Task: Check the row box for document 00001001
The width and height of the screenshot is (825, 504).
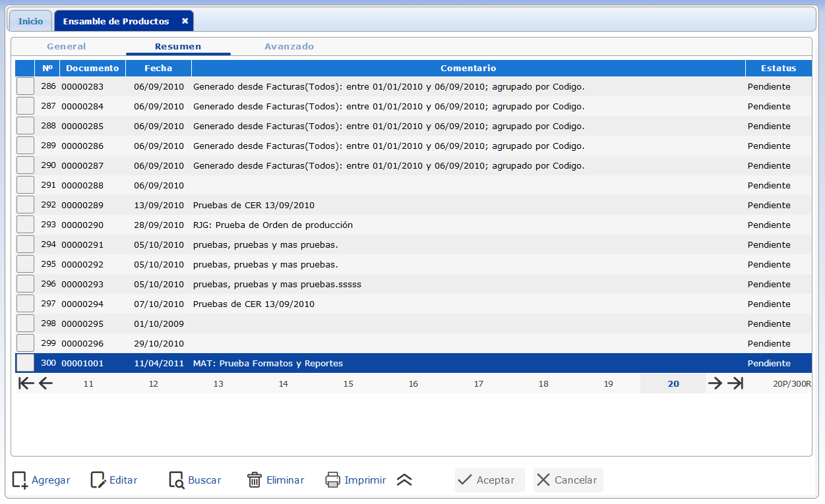Action: (x=25, y=363)
